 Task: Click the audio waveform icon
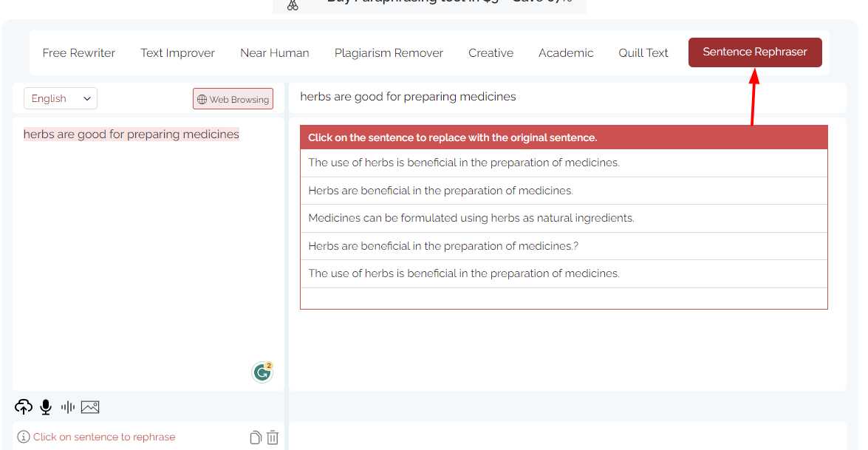(67, 407)
